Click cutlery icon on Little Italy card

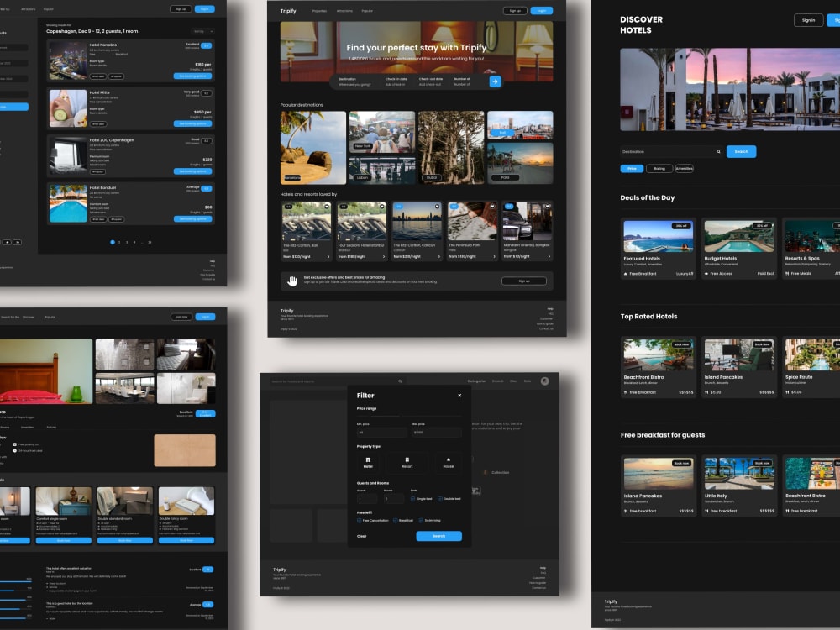(x=706, y=511)
